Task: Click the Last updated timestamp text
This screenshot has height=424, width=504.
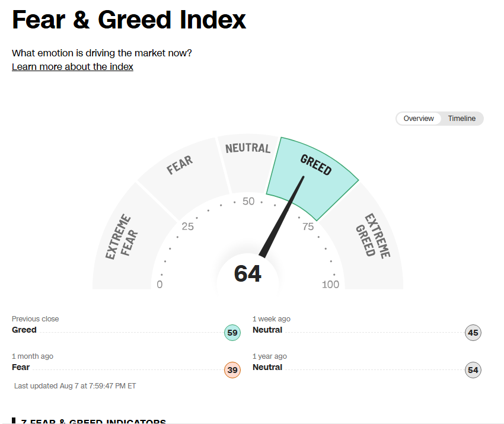Action: 75,385
